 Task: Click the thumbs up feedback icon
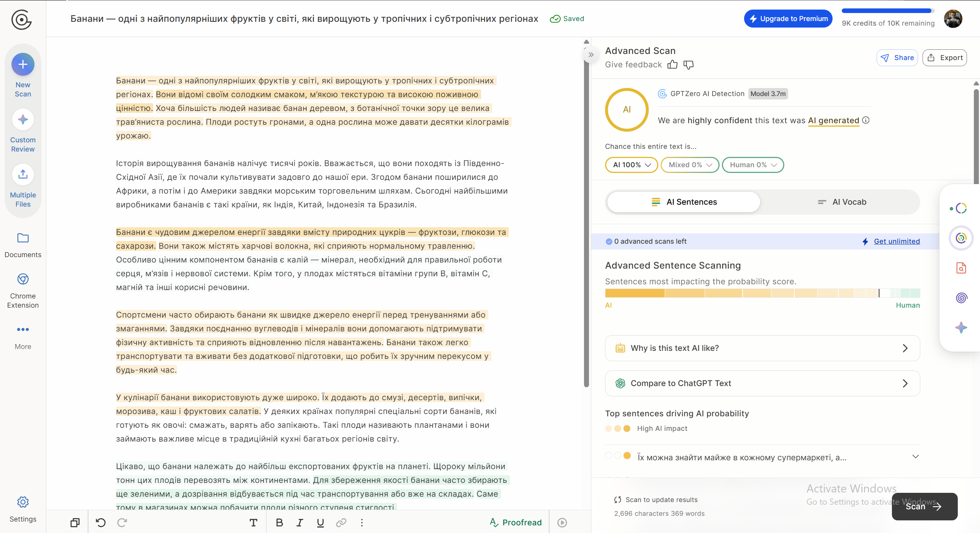(672, 65)
